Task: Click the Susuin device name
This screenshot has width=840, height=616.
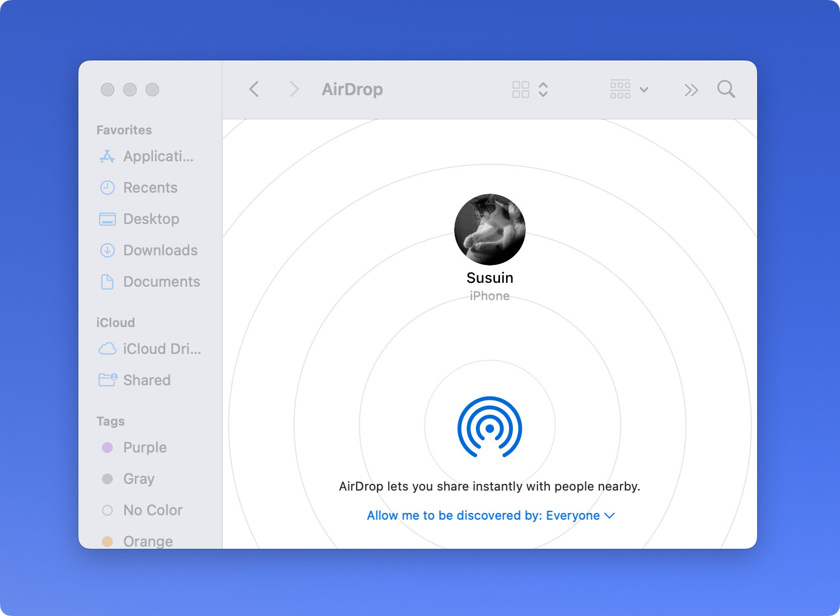Action: pyautogui.click(x=490, y=278)
